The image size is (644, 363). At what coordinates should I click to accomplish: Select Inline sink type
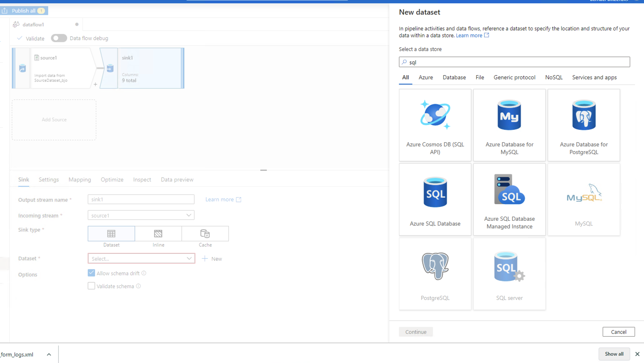click(x=158, y=234)
